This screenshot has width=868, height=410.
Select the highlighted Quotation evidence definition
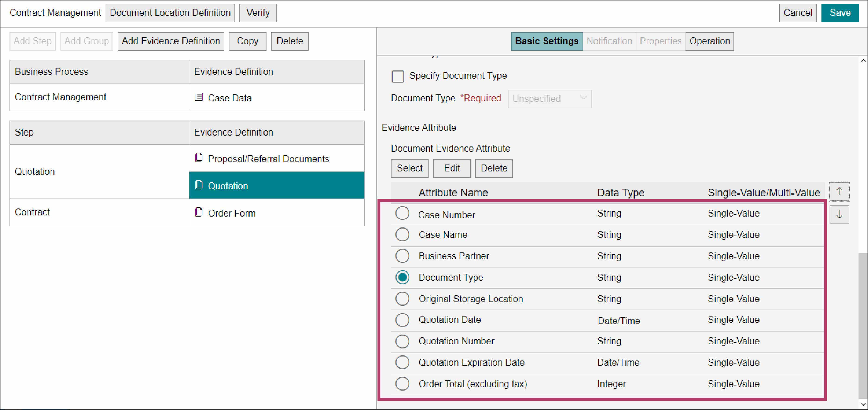point(277,186)
